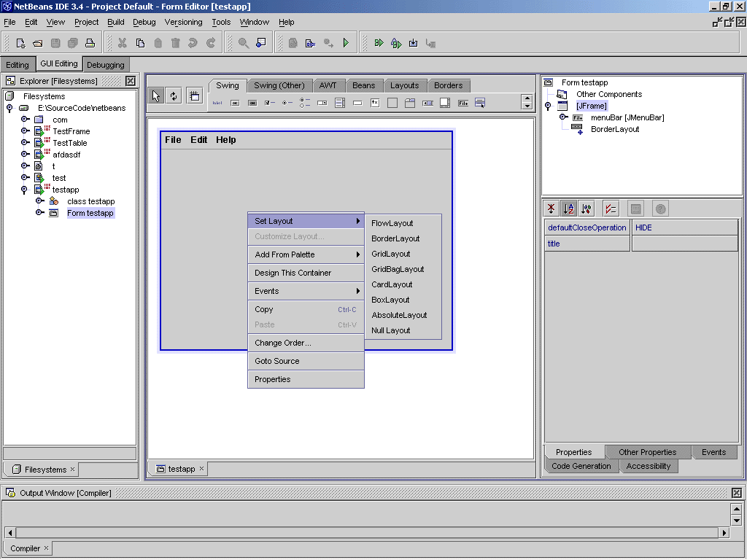This screenshot has height=560, width=747.
Task: Click the New file toolbar icon
Action: 20,43
